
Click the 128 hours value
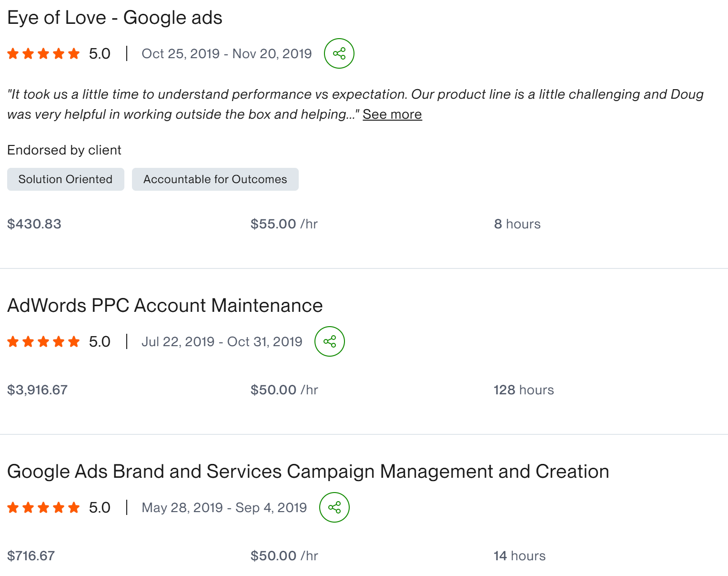[x=524, y=390]
